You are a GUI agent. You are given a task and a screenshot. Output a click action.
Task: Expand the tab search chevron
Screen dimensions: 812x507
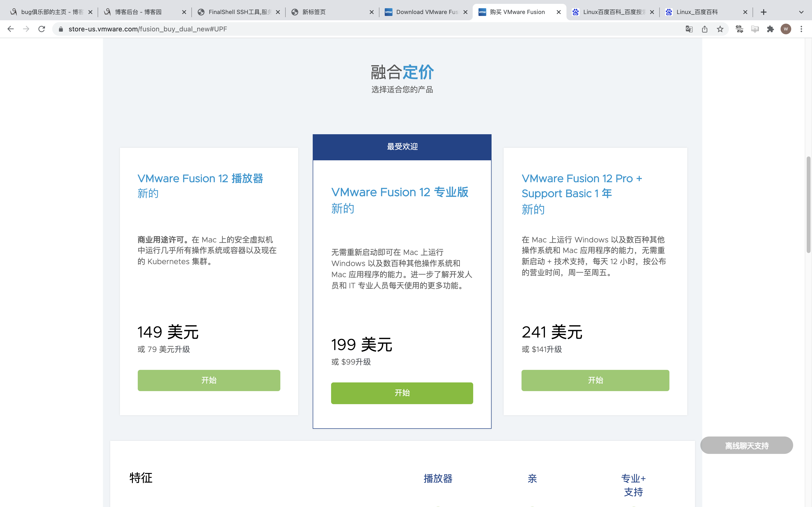coord(801,12)
